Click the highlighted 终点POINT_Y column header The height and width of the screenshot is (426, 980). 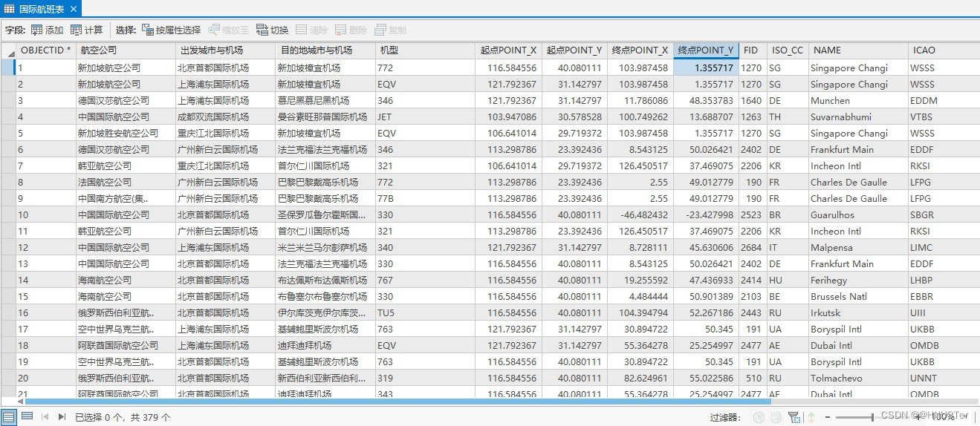pyautogui.click(x=706, y=50)
